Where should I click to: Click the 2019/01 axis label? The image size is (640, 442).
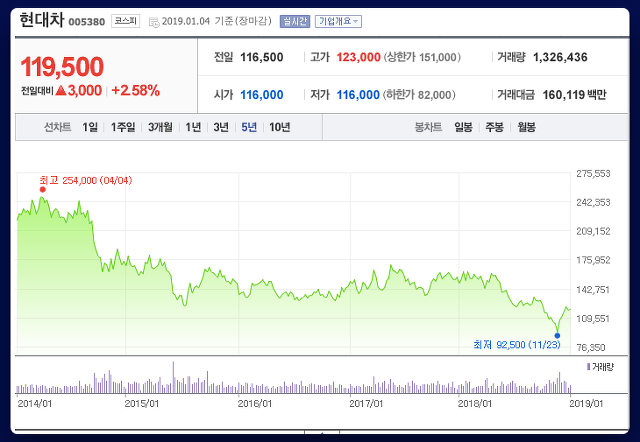[586, 403]
